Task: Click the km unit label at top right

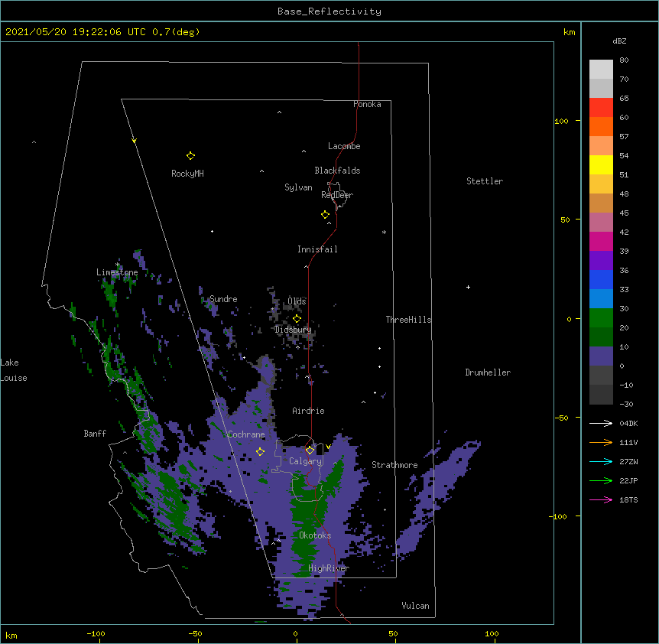Action: pos(569,32)
